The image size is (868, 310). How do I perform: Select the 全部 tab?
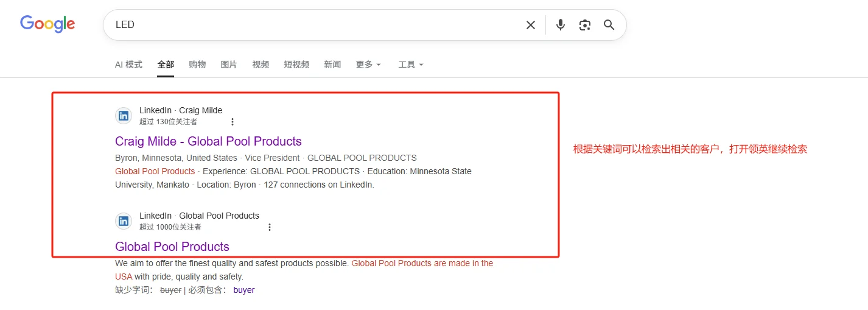pos(166,65)
